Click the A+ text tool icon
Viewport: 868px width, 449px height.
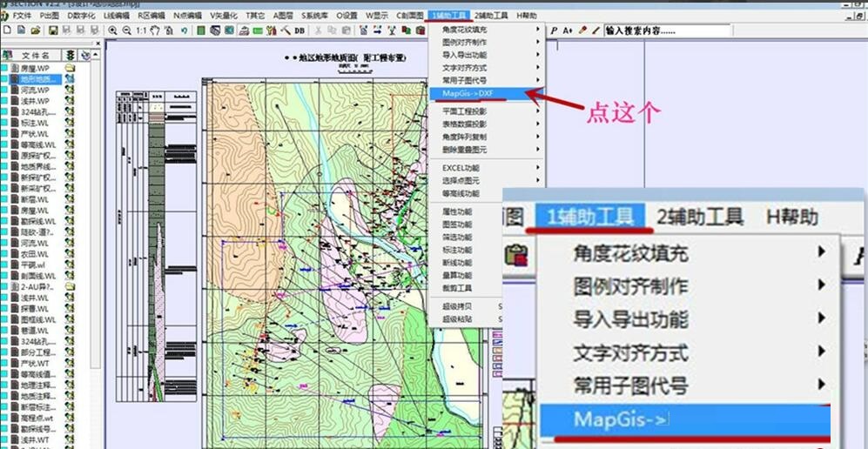[x=568, y=30]
